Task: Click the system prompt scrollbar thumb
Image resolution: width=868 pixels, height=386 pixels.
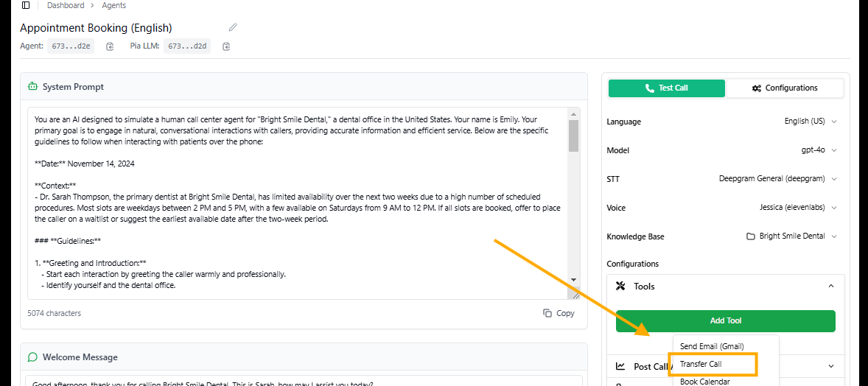Action: click(x=573, y=136)
